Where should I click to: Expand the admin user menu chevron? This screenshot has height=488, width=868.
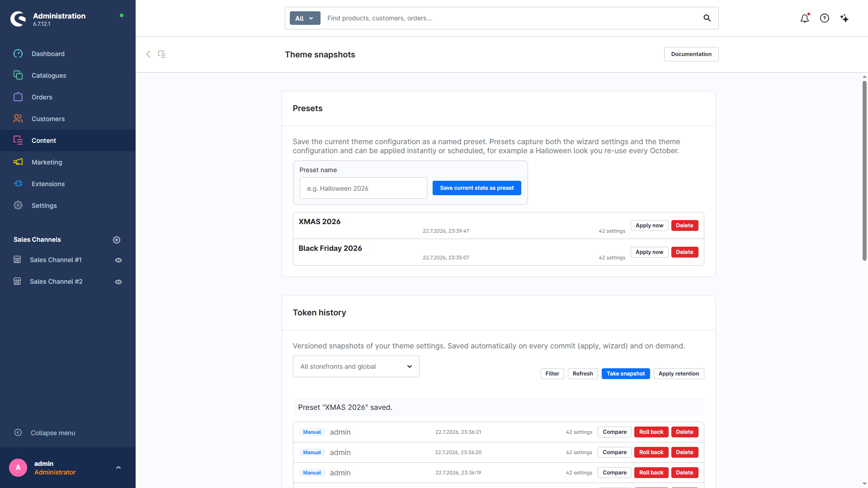pyautogui.click(x=118, y=468)
